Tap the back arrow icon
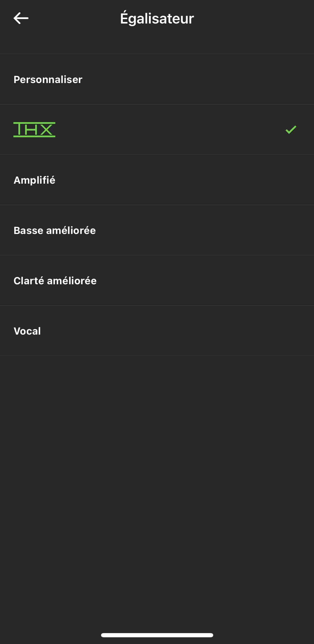314x644 pixels. click(x=21, y=18)
